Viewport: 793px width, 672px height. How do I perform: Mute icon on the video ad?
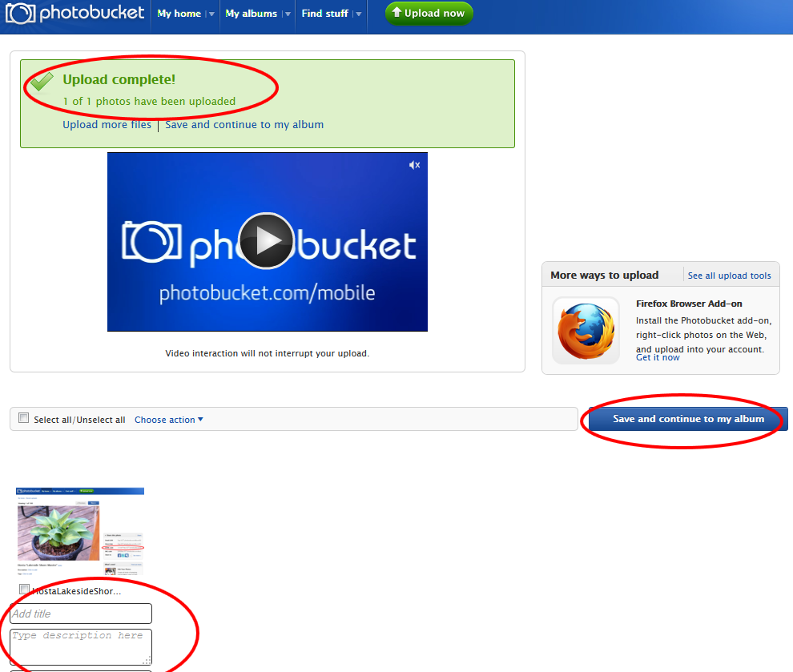point(414,165)
